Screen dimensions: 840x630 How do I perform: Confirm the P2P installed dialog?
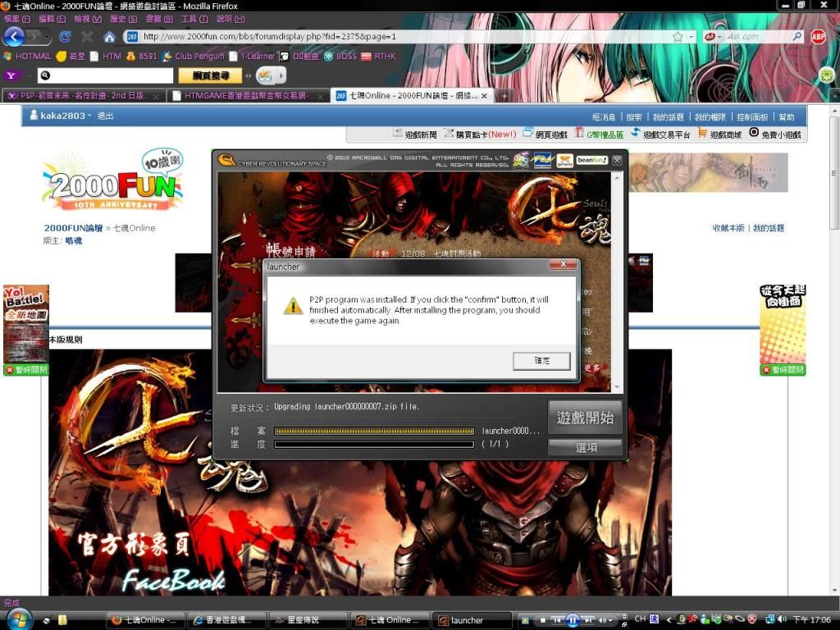(x=541, y=361)
